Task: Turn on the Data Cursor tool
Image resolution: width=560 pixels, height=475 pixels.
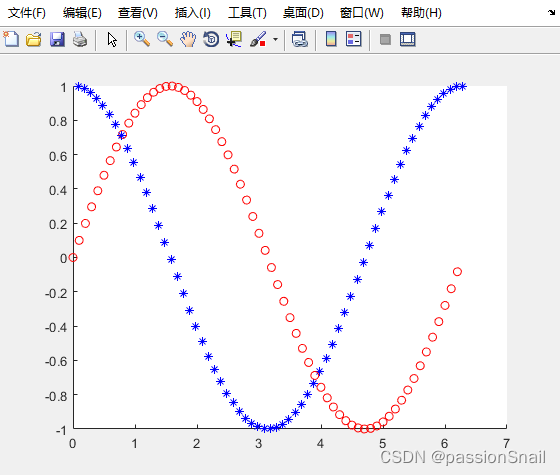Action: [x=234, y=39]
